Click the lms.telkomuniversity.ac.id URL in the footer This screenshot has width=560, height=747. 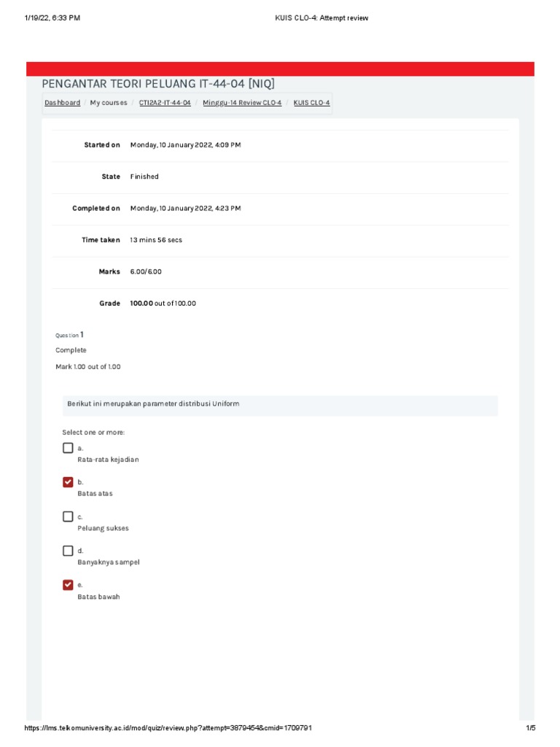170,728
